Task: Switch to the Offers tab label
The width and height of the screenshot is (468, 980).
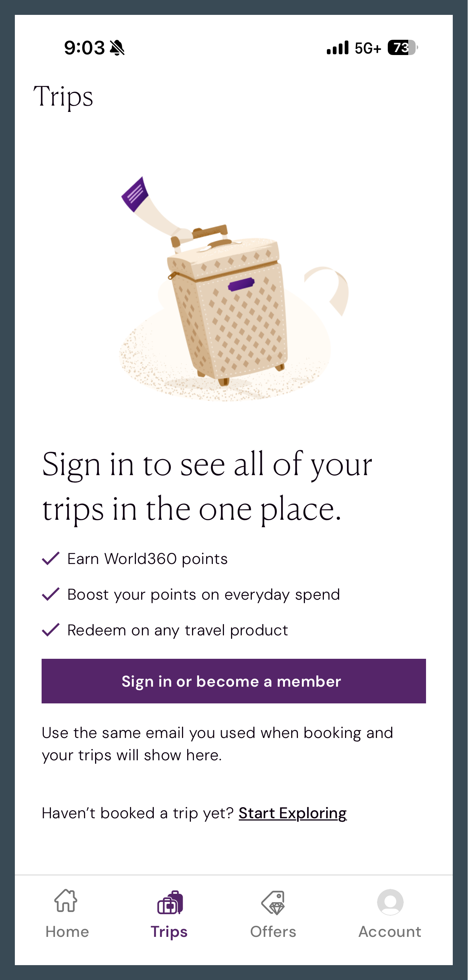Action: coord(273,932)
